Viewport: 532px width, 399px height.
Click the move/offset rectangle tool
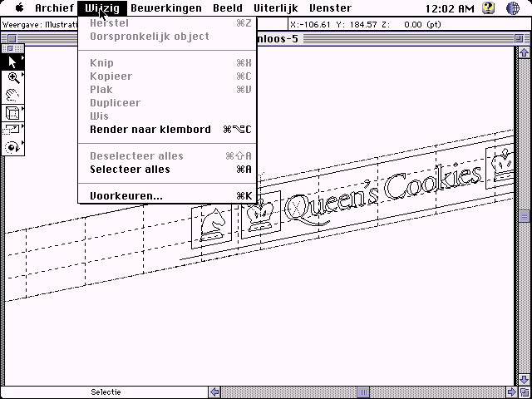click(x=12, y=130)
